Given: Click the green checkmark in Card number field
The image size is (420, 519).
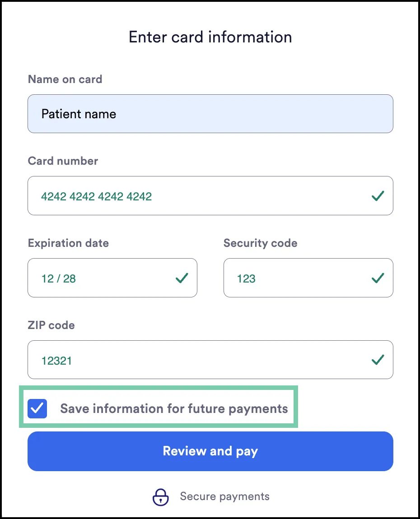Looking at the screenshot, I should [377, 195].
